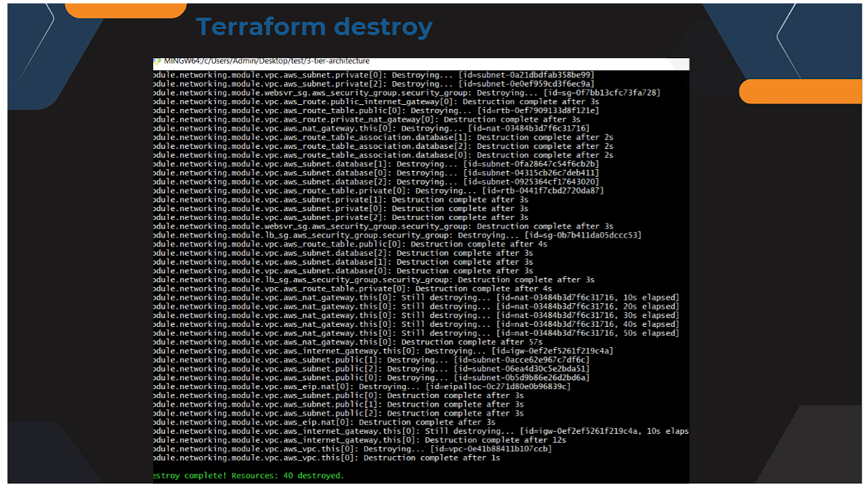This screenshot has height=490, width=868.
Task: Select line with id=eipalloc-0c271d80e0b96839c
Action: (362, 386)
